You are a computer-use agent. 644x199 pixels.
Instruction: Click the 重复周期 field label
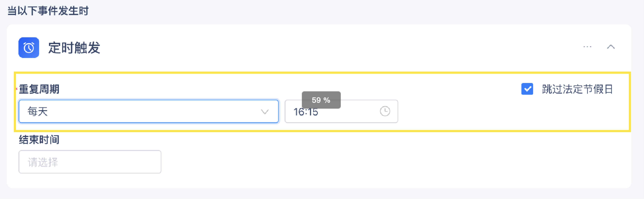click(x=39, y=89)
